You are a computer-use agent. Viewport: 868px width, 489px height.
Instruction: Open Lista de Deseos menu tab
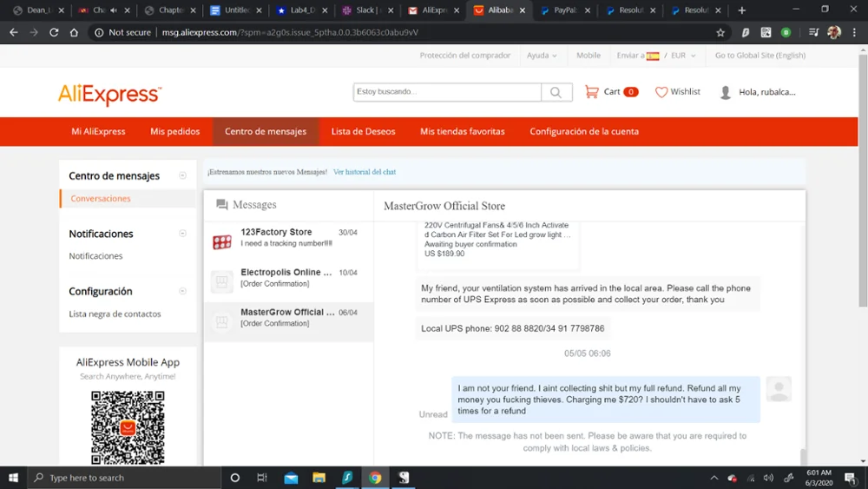tap(363, 131)
